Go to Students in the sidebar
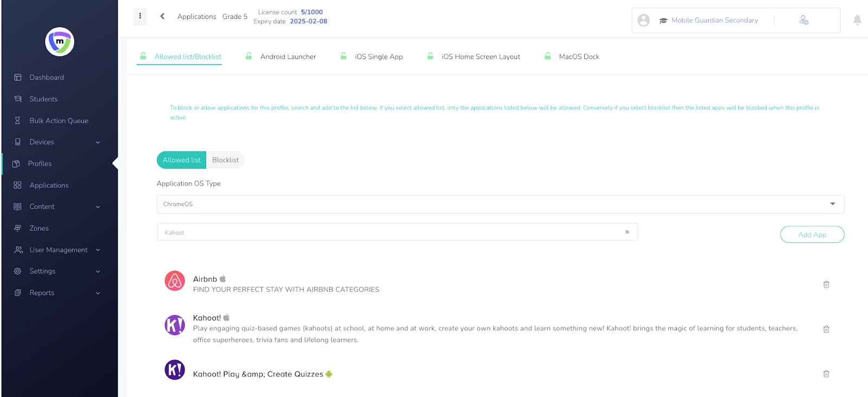This screenshot has height=397, width=868. 43,99
